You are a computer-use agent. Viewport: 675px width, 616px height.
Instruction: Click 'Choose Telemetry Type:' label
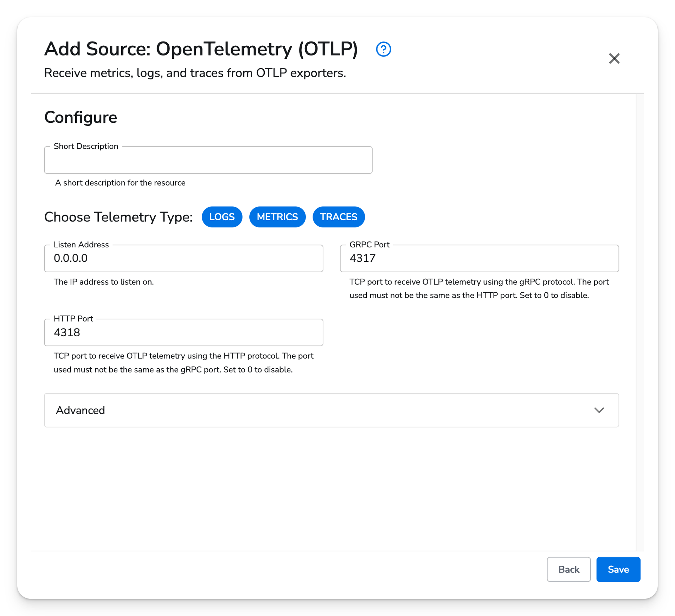point(118,217)
